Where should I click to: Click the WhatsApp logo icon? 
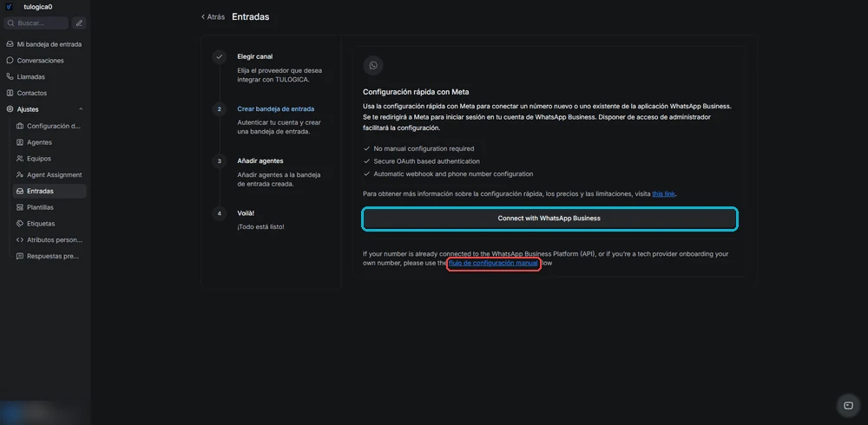373,65
